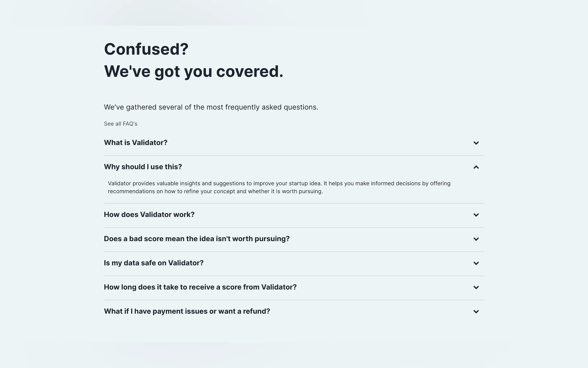Screen dimensions: 588x368
Task: Expand the bad score question chevron
Action: (476, 239)
